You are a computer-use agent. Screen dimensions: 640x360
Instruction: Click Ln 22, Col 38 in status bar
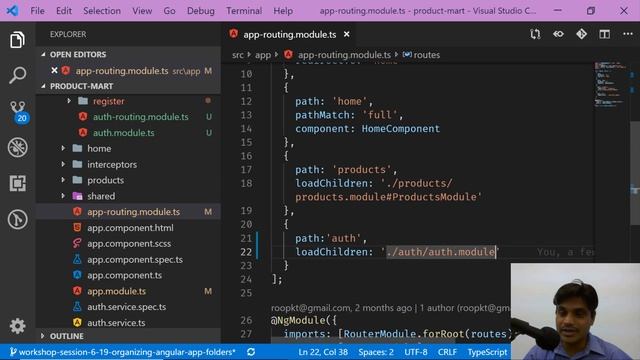click(x=323, y=352)
